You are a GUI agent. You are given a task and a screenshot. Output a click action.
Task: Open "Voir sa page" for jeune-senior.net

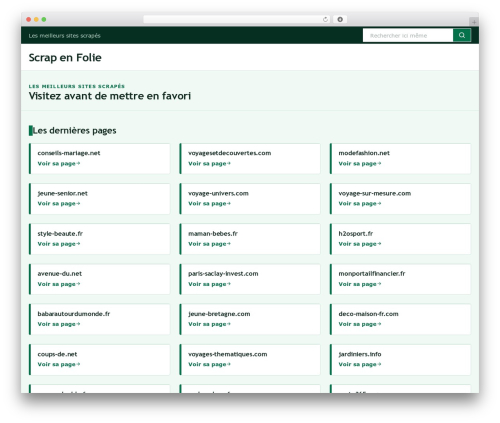point(59,203)
